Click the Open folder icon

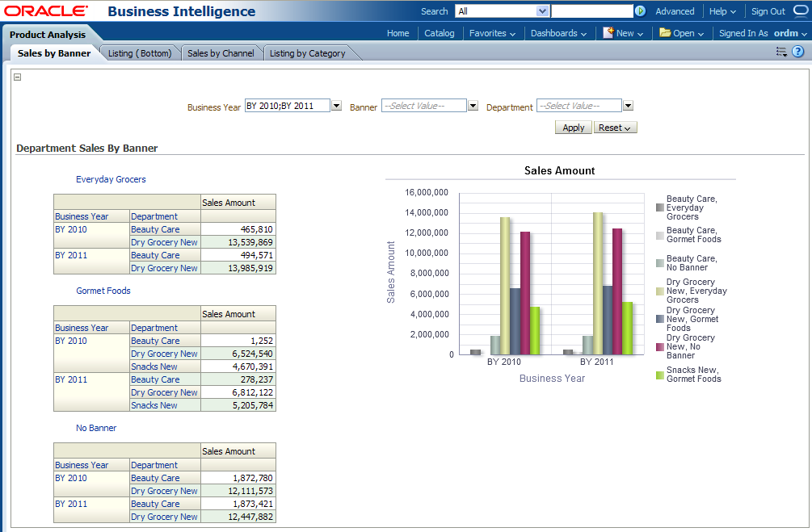(x=665, y=33)
